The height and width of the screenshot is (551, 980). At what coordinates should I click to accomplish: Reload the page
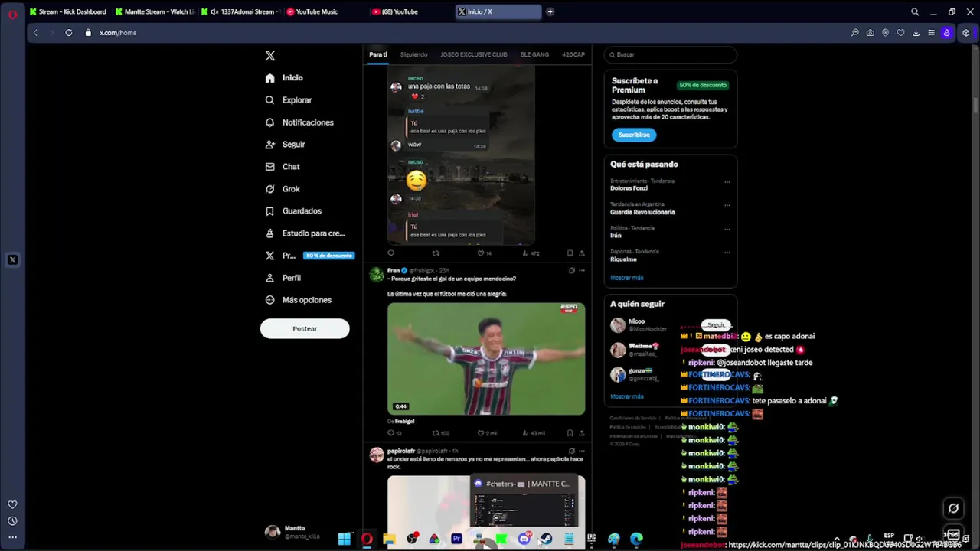pyautogui.click(x=69, y=33)
